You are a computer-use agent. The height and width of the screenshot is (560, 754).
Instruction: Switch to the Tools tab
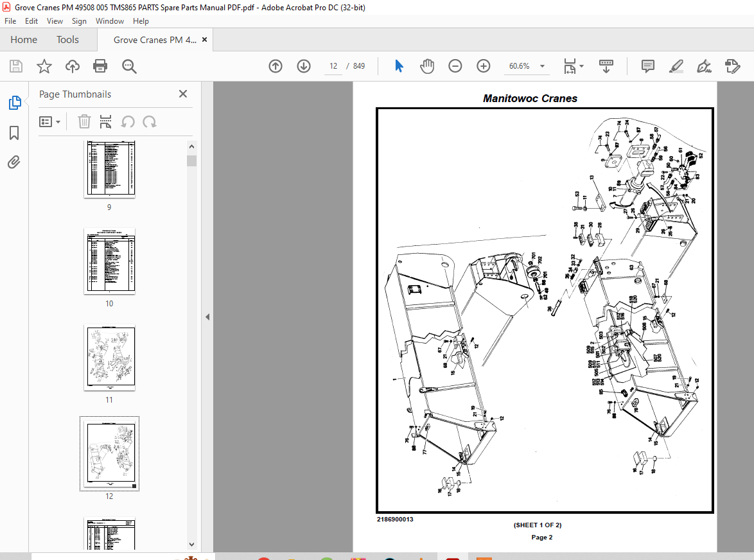[x=67, y=39]
